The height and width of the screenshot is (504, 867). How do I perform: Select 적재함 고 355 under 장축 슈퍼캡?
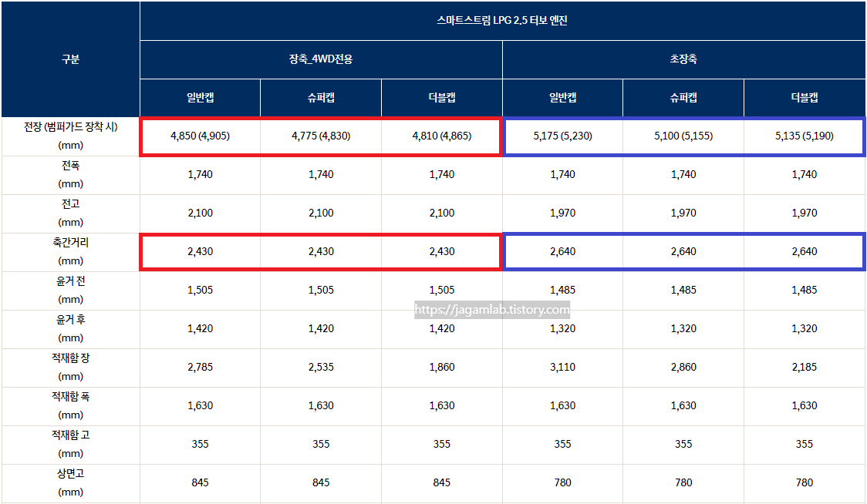click(321, 445)
